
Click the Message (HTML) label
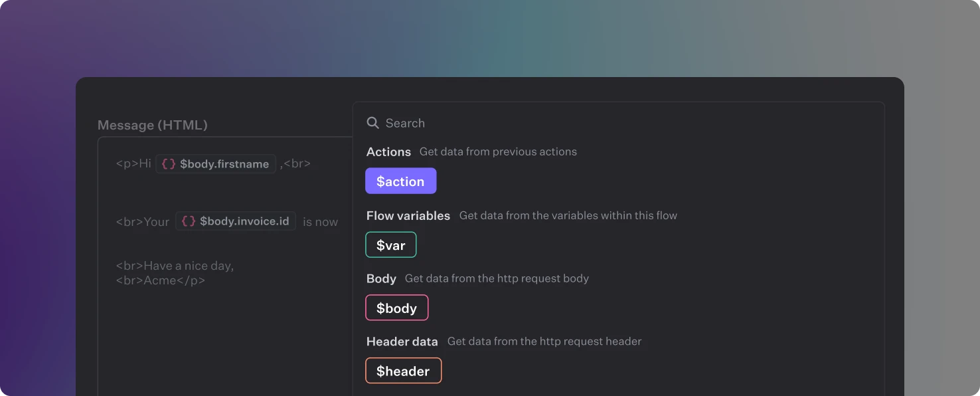[x=152, y=125]
